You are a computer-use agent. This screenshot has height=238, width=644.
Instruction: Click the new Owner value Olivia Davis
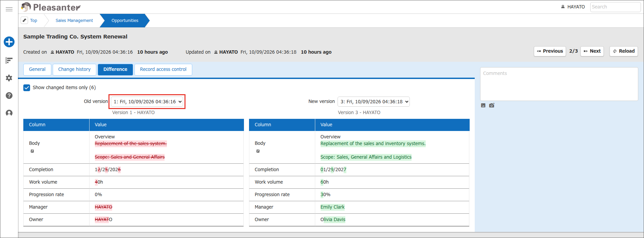pyautogui.click(x=333, y=219)
